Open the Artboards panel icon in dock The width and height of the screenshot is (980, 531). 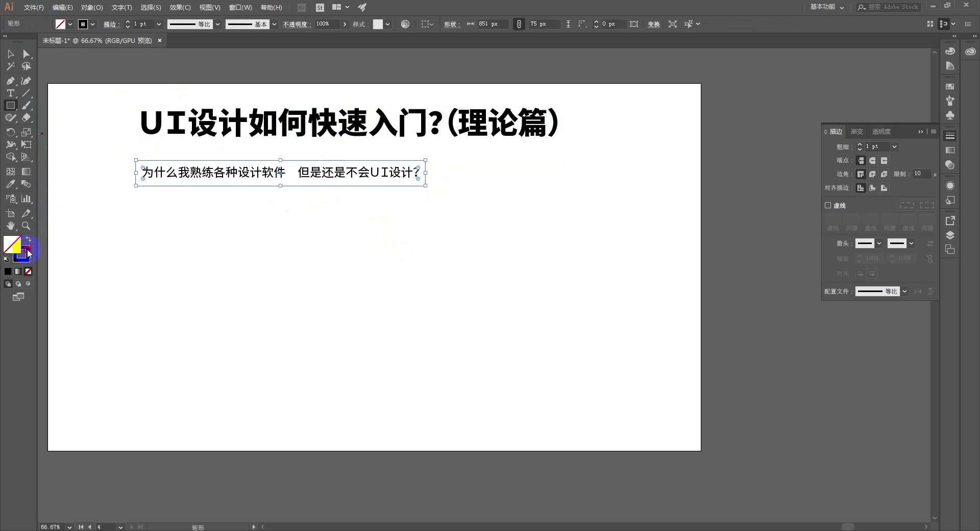point(950,250)
